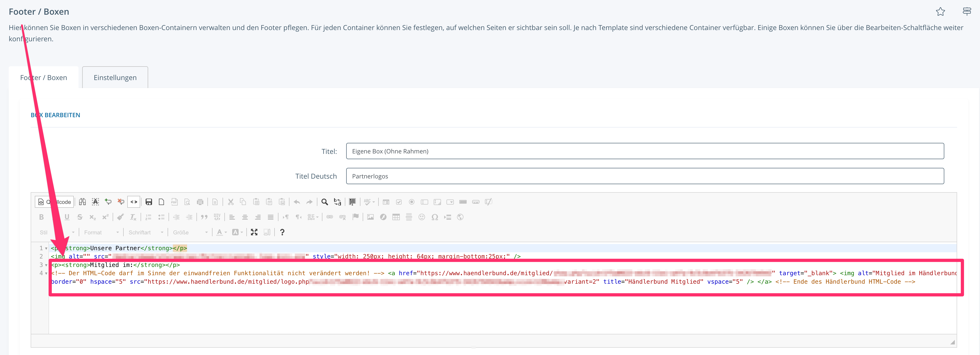Click into the Titel input field

click(645, 151)
